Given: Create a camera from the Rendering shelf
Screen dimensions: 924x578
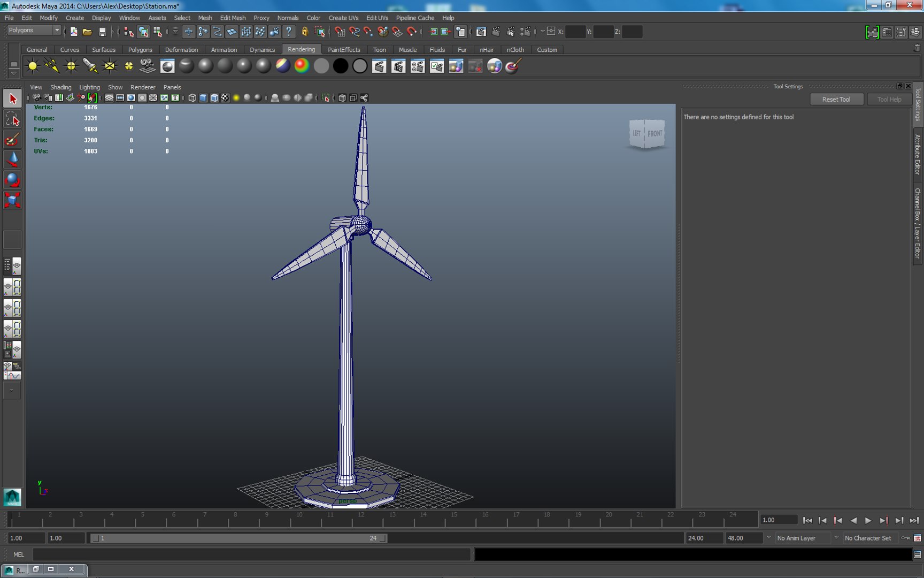Looking at the screenshot, I should point(148,66).
